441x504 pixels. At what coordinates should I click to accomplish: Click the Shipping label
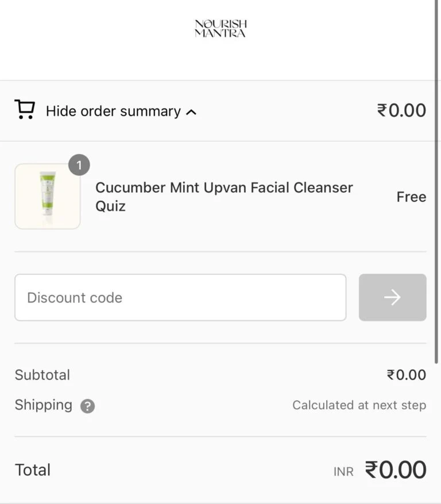[44, 405]
